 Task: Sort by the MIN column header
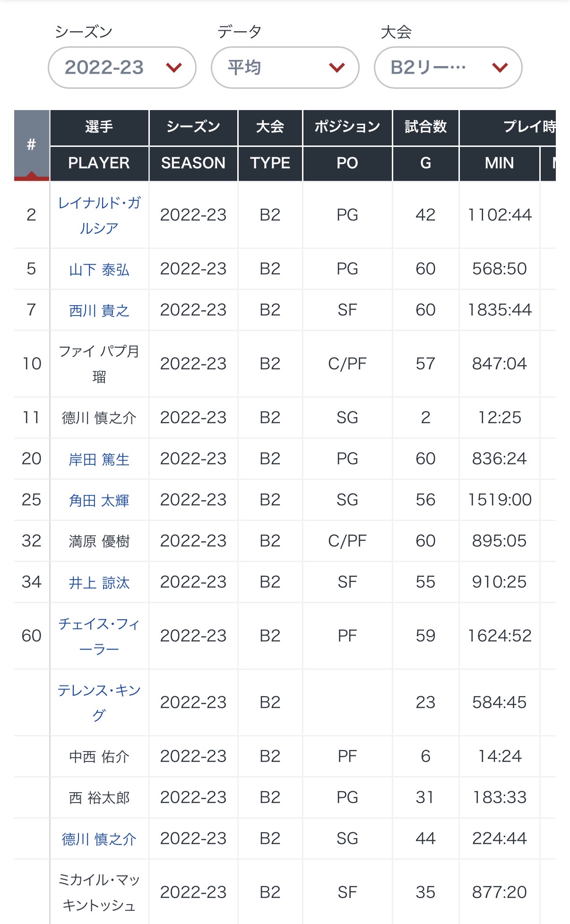pos(499,163)
